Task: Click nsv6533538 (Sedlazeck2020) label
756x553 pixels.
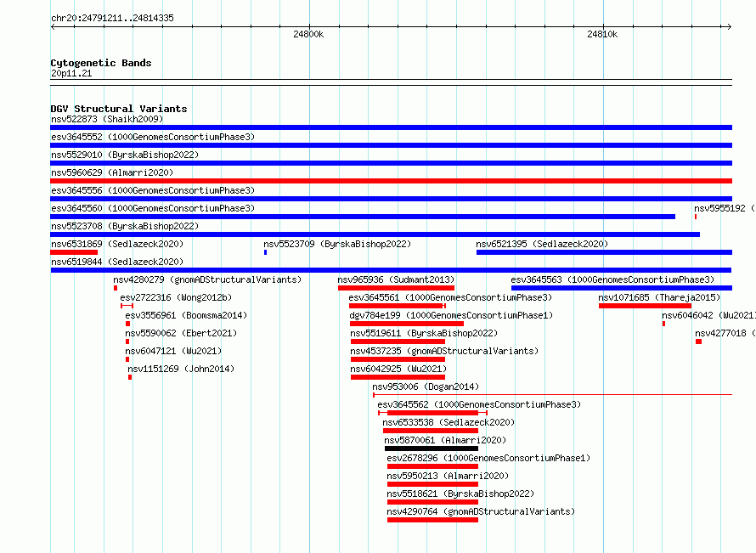Action: (x=449, y=422)
